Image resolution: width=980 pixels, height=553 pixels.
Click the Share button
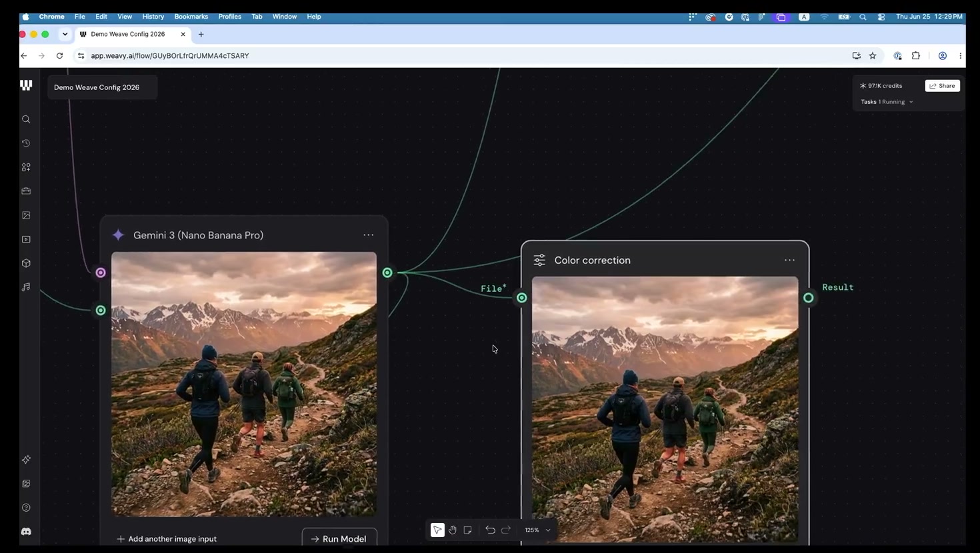943,86
